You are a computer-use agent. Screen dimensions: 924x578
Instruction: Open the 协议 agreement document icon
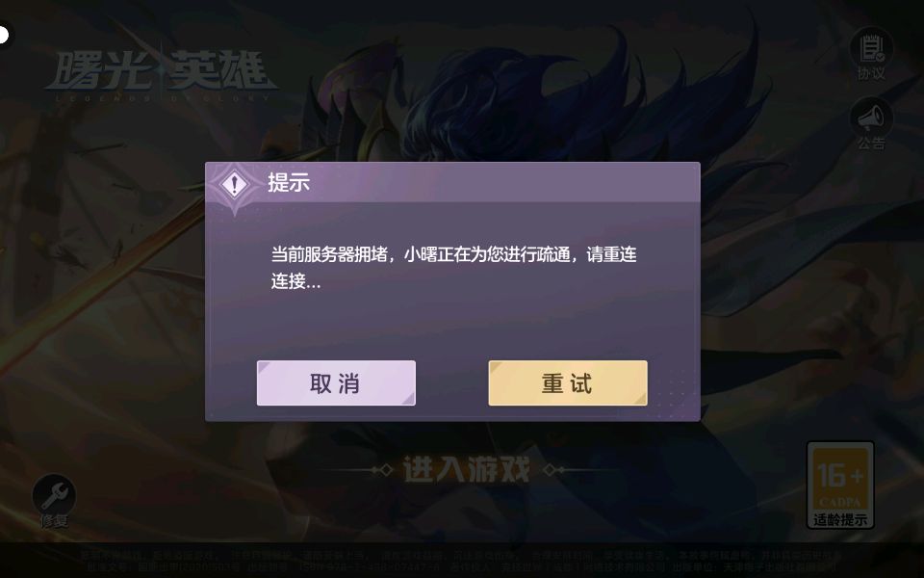tap(871, 48)
